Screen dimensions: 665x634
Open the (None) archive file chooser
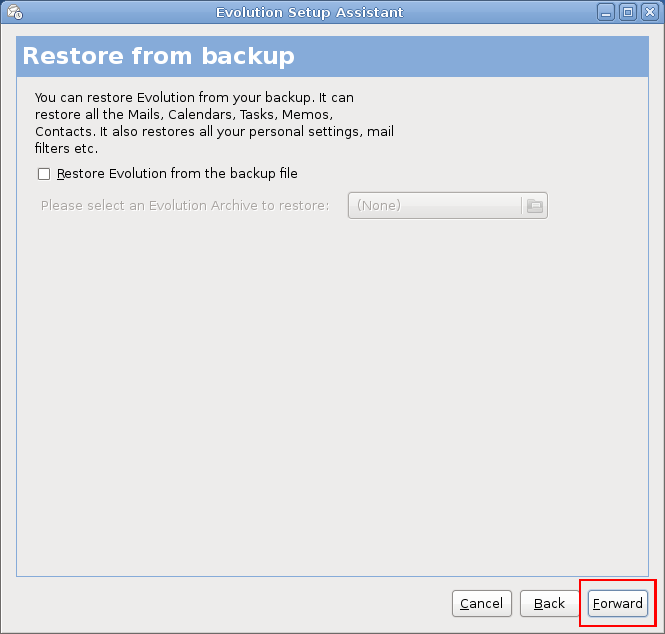(435, 205)
